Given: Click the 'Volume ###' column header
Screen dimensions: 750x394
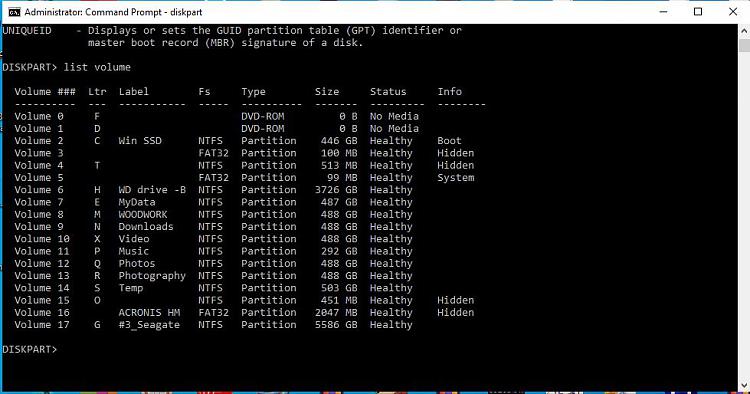Looking at the screenshot, I should coord(45,92).
